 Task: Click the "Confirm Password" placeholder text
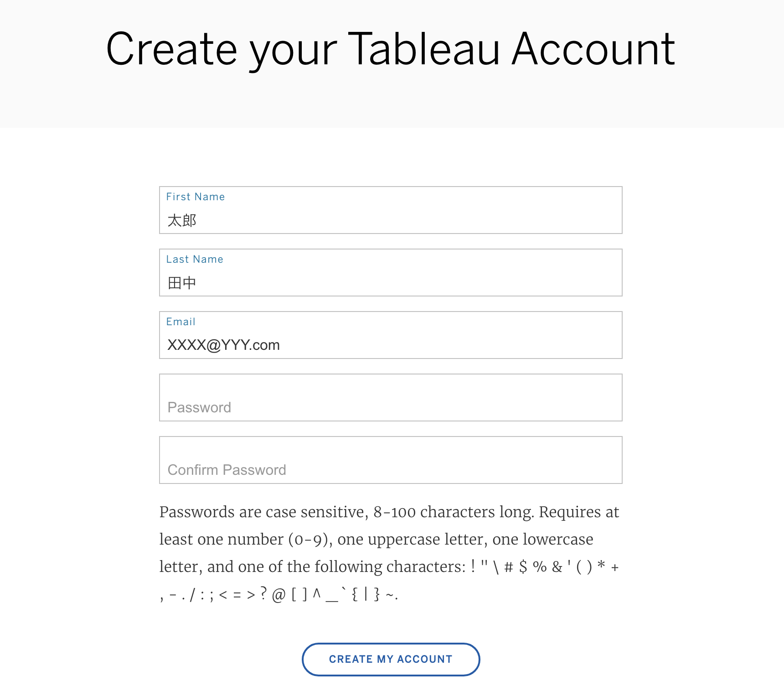coord(227,470)
